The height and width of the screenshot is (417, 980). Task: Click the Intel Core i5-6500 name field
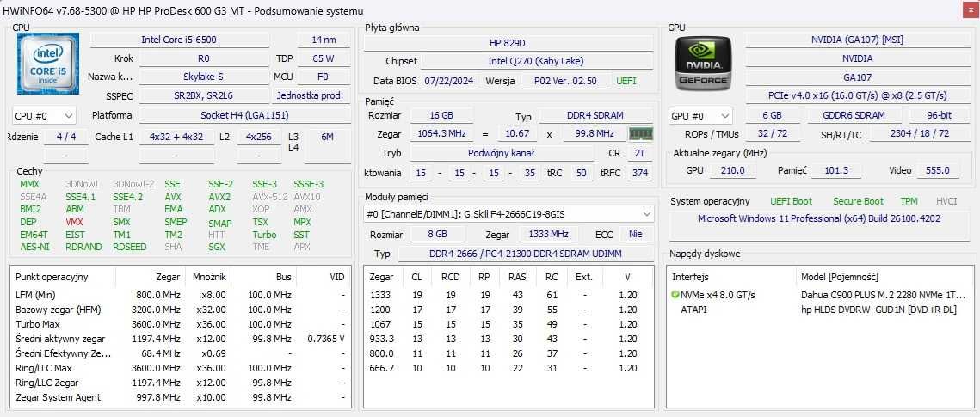coord(179,40)
